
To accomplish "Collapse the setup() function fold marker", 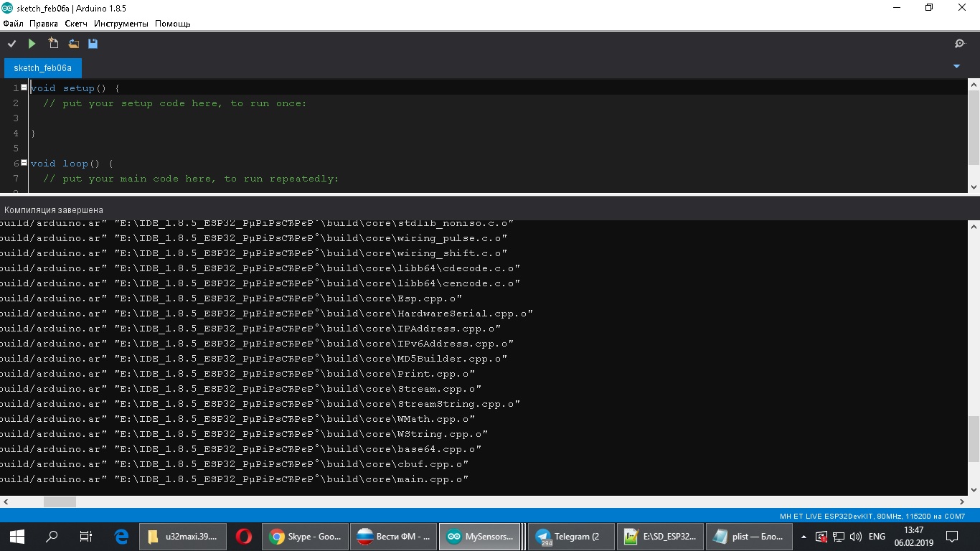I will coord(24,88).
